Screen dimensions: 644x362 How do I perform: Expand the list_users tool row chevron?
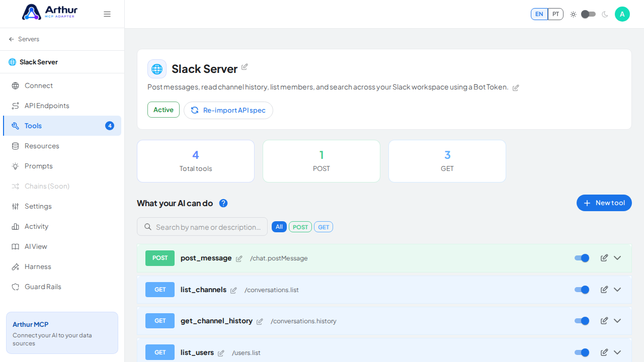pos(617,352)
